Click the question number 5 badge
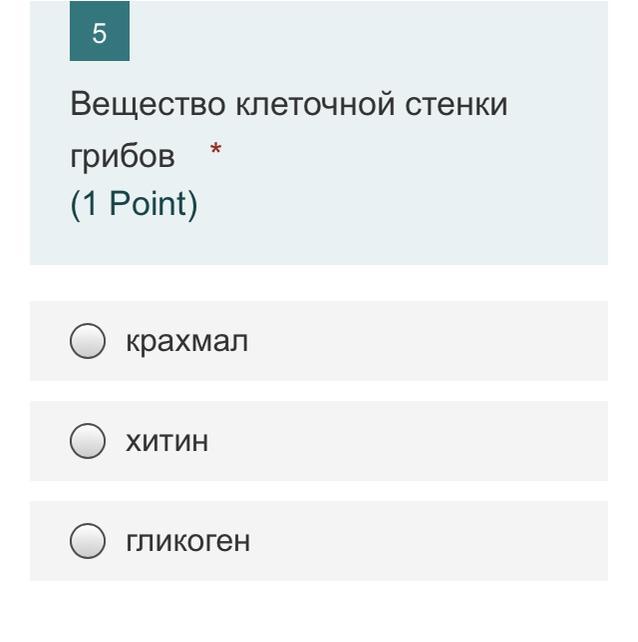The height and width of the screenshot is (642, 638). point(100,31)
